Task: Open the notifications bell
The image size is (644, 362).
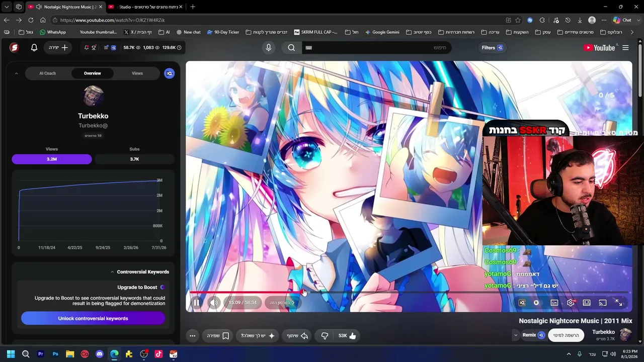Action: coord(34,47)
